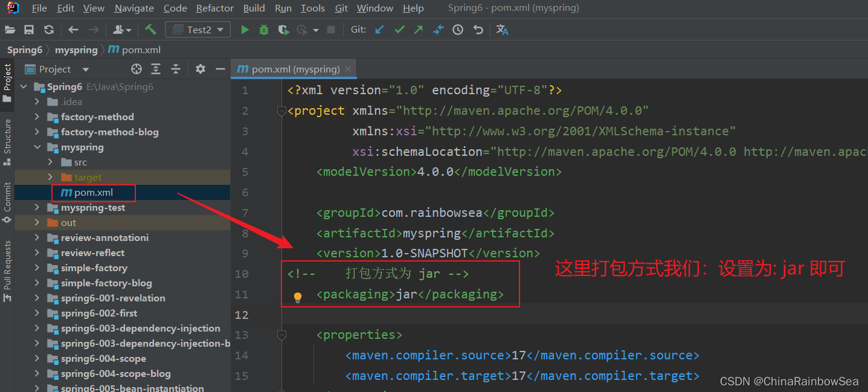Collapse the myspring module

(x=37, y=147)
